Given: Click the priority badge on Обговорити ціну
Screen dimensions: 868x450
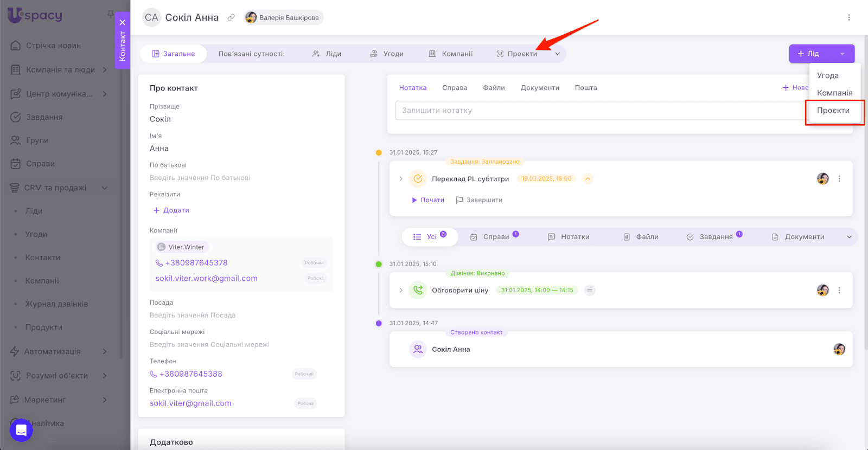Looking at the screenshot, I should click(590, 290).
